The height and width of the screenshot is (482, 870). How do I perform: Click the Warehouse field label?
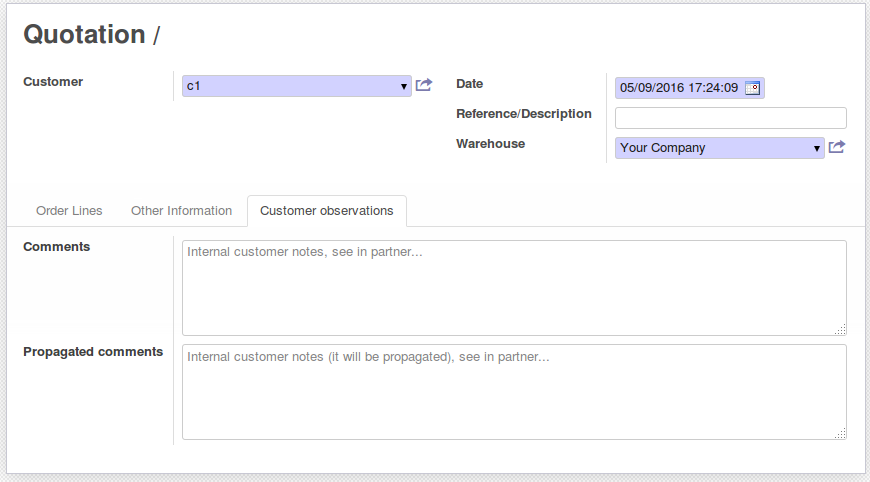pyautogui.click(x=490, y=144)
